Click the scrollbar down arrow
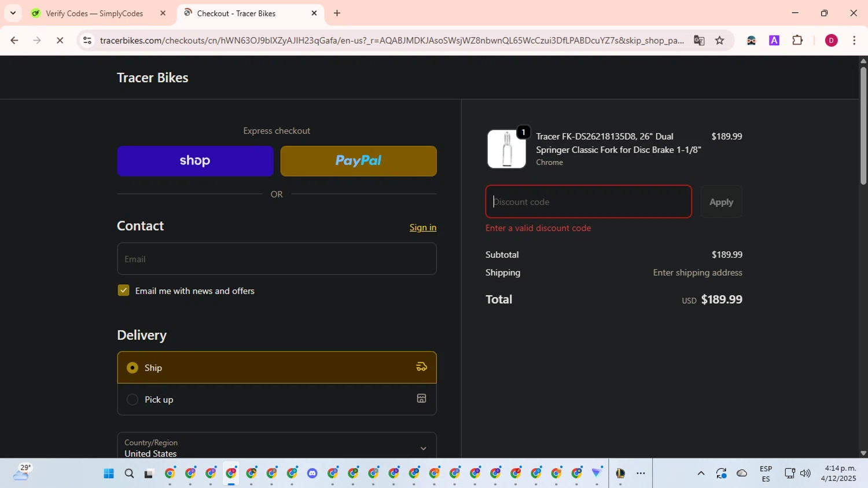Viewport: 868px width, 488px height. tap(863, 453)
